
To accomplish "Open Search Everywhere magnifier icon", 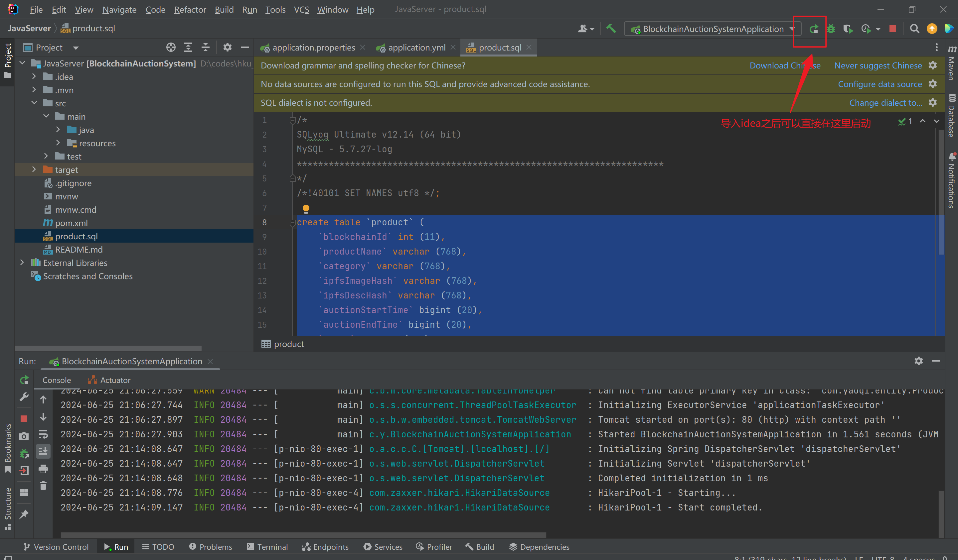I will click(x=914, y=29).
